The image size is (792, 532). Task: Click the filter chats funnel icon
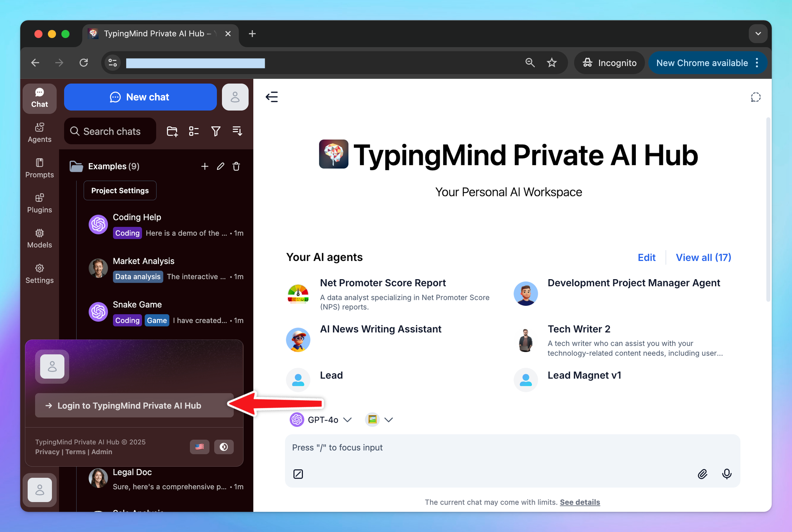pyautogui.click(x=216, y=131)
